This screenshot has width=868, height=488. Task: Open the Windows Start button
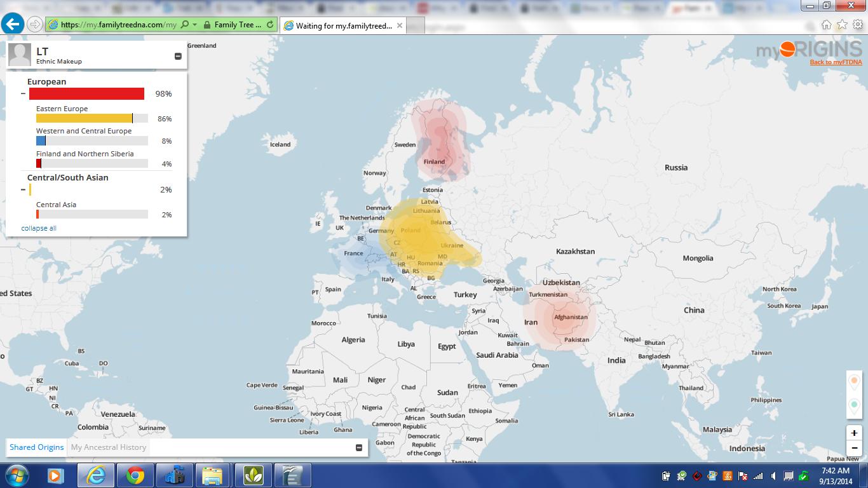[x=17, y=475]
